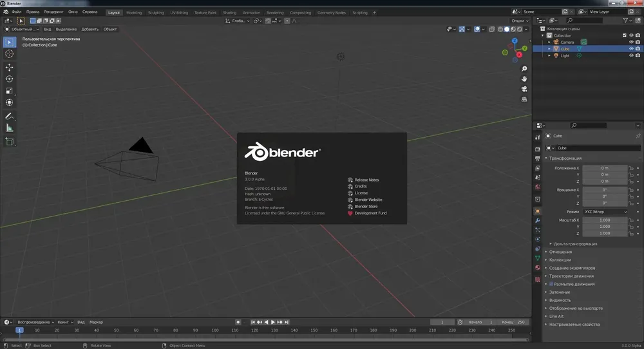Activate the Annotate pencil tool
The height and width of the screenshot is (349, 644).
[x=10, y=117]
